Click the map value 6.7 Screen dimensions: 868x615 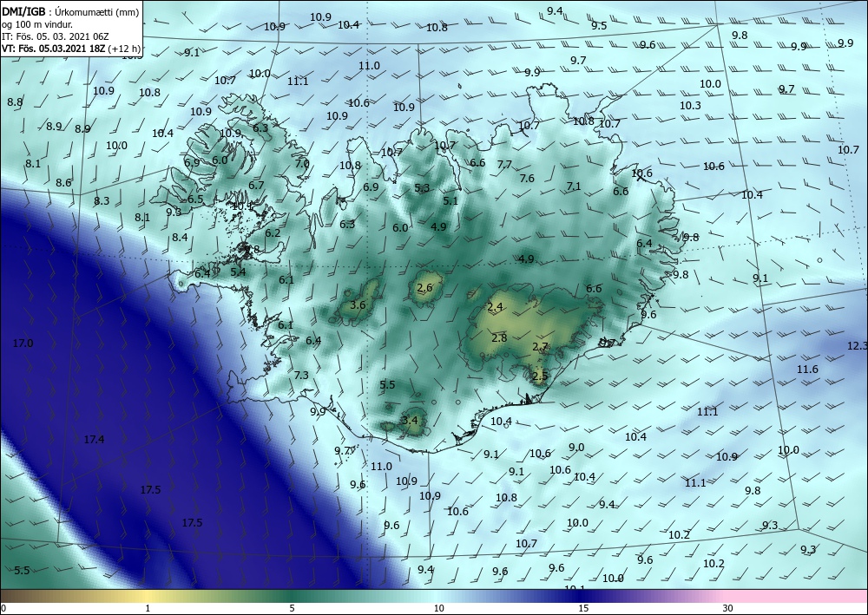(x=256, y=186)
